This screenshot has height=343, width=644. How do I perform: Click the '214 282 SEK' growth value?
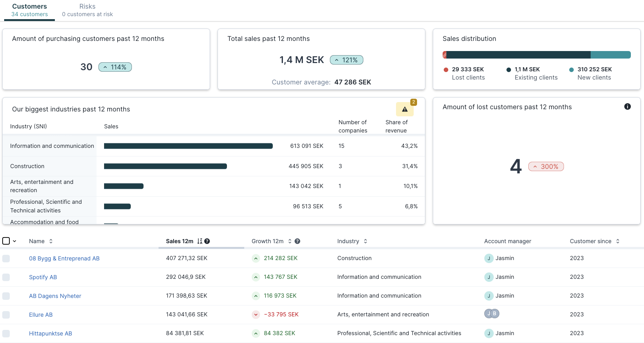click(281, 258)
